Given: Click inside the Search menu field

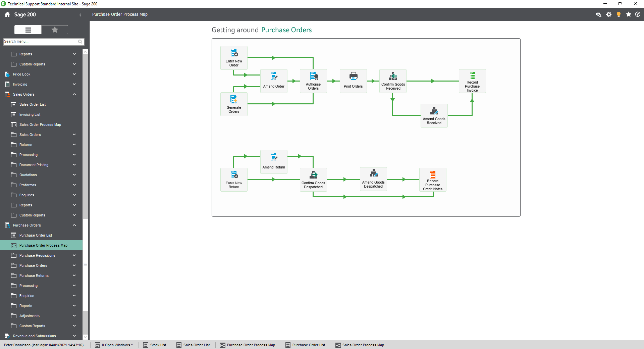Looking at the screenshot, I should (x=40, y=42).
